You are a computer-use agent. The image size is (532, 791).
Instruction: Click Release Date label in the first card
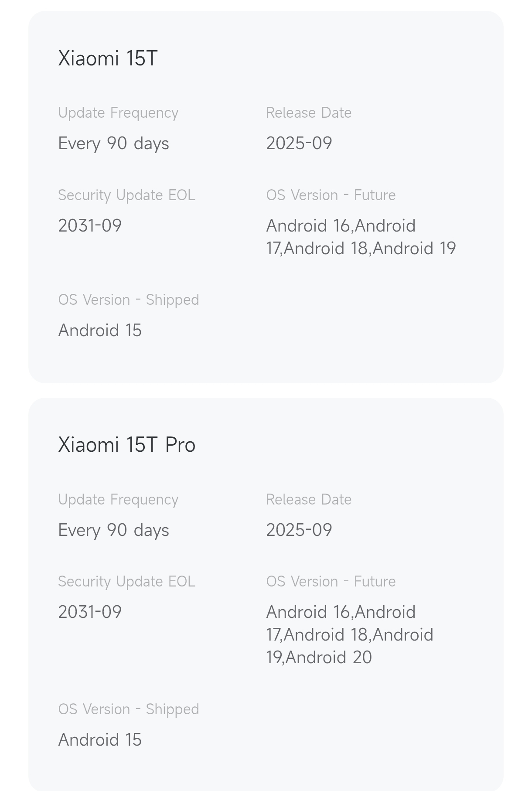coord(309,113)
